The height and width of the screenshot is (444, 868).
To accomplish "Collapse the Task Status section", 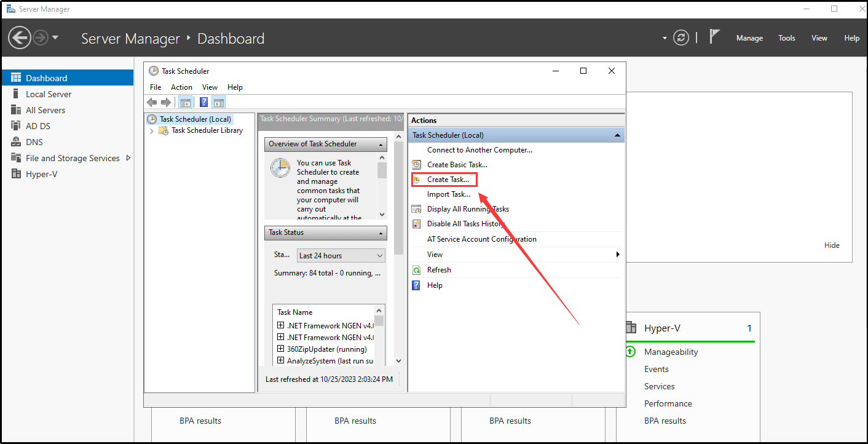I will [x=382, y=233].
